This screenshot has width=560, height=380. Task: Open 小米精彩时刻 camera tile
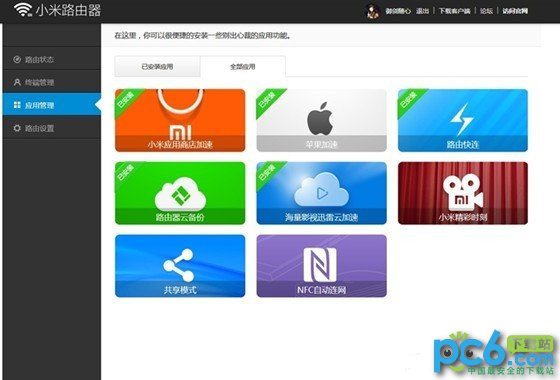click(463, 193)
